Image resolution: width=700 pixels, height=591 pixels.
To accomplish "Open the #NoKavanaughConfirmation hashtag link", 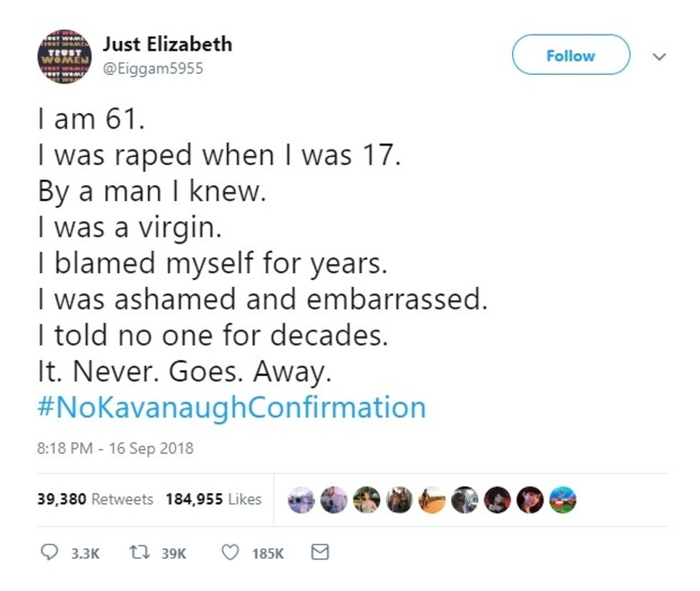I will pyautogui.click(x=231, y=407).
